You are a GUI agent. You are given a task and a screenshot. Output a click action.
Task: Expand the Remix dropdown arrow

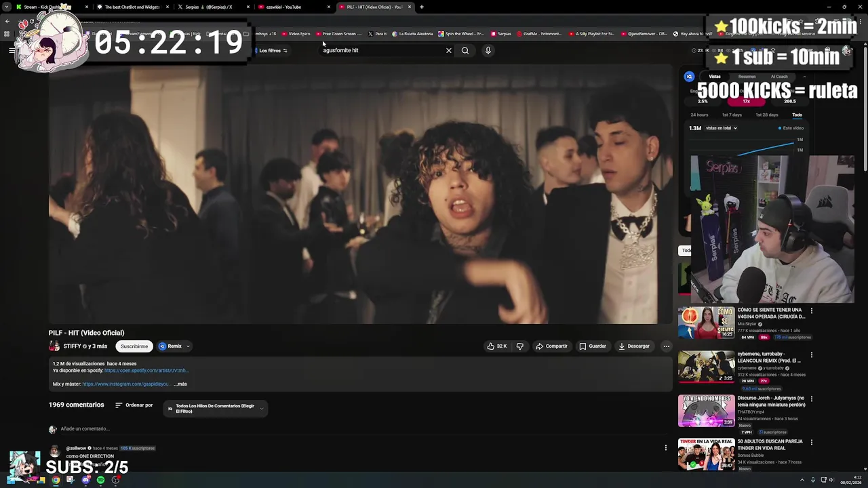point(188,346)
